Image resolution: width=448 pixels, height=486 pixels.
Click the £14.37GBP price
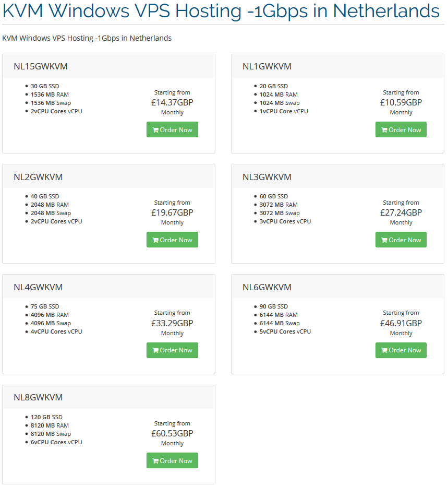pyautogui.click(x=172, y=102)
